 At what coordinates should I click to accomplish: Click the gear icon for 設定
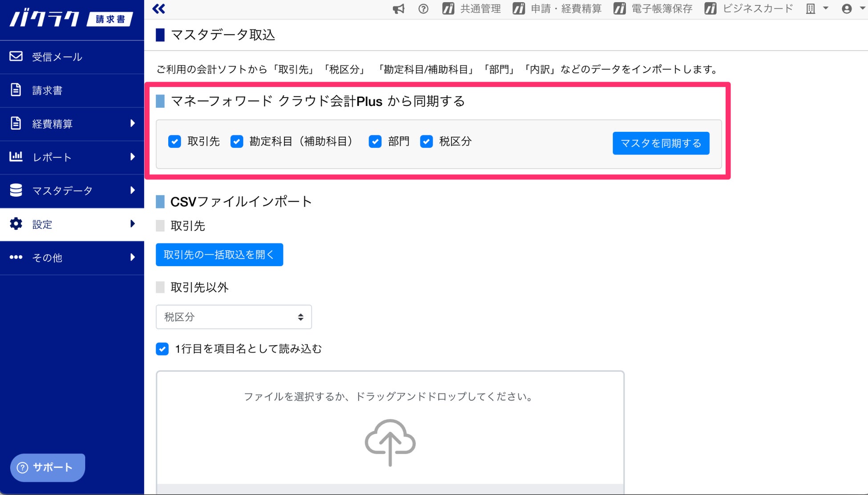tap(16, 224)
